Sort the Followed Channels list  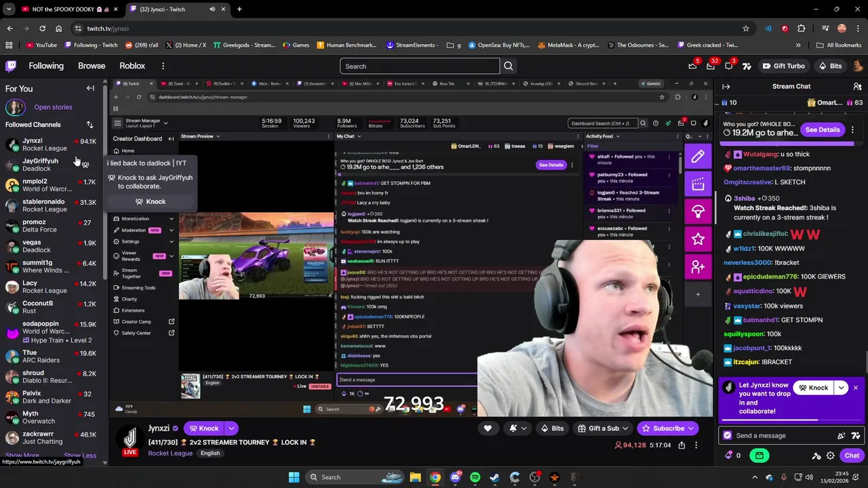coord(90,125)
